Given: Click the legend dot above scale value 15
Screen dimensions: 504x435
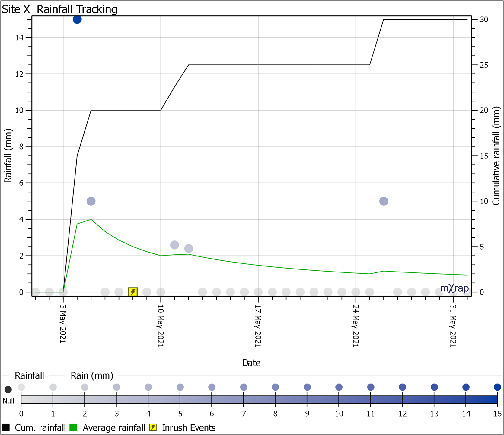Looking at the screenshot, I should 497,387.
